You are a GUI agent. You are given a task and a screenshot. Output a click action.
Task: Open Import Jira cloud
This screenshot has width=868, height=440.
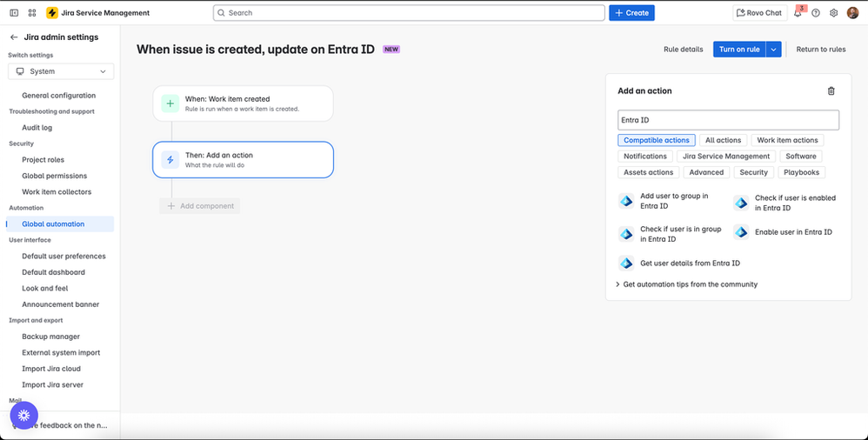coord(51,368)
